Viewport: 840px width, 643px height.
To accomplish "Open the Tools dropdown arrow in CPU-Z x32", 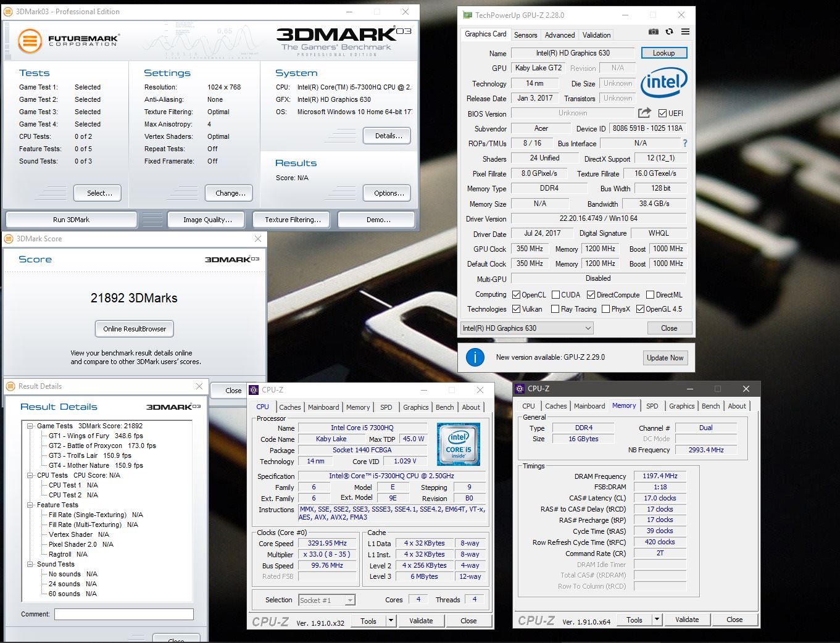I will [x=391, y=621].
